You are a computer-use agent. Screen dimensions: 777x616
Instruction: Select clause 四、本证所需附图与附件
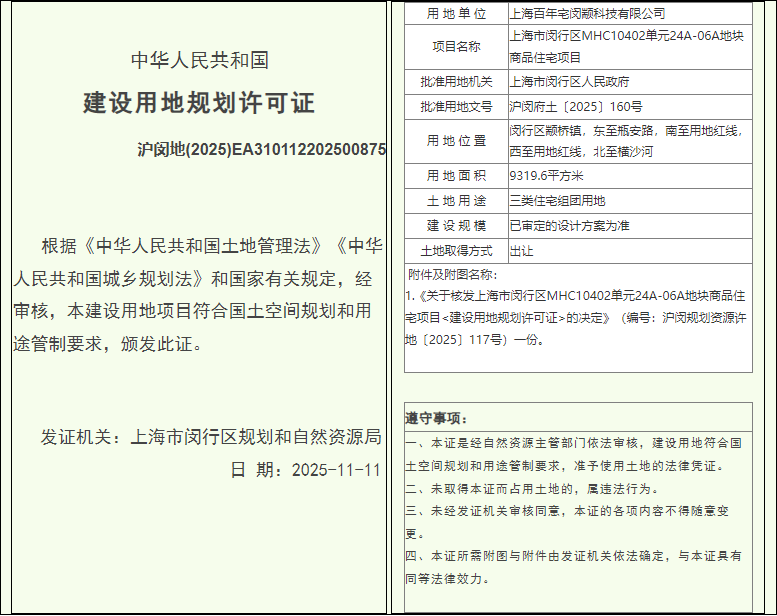[x=573, y=567]
